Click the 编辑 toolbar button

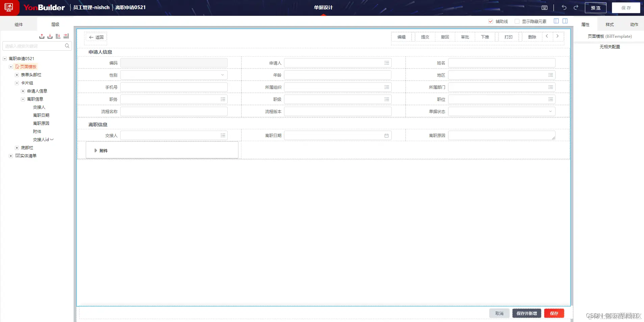402,37
